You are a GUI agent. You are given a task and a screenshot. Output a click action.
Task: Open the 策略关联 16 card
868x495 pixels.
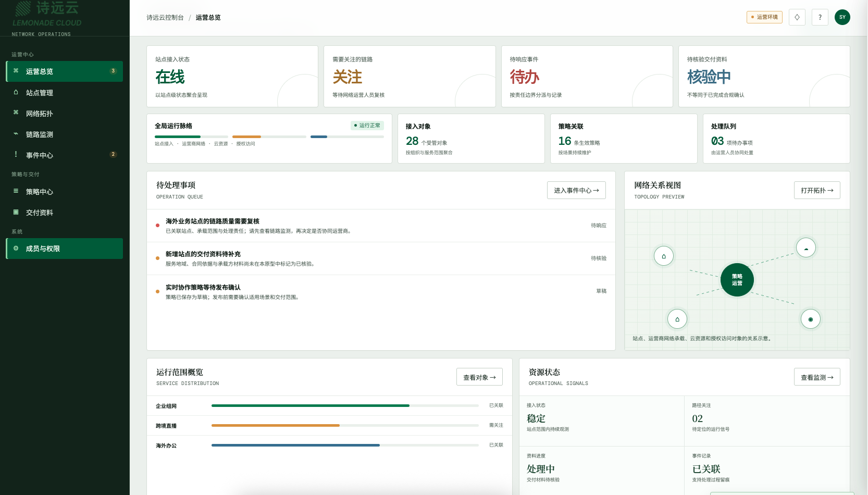(624, 139)
